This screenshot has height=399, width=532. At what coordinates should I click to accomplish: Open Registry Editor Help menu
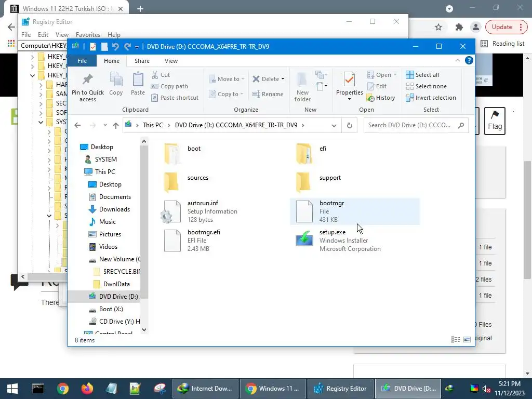click(114, 35)
